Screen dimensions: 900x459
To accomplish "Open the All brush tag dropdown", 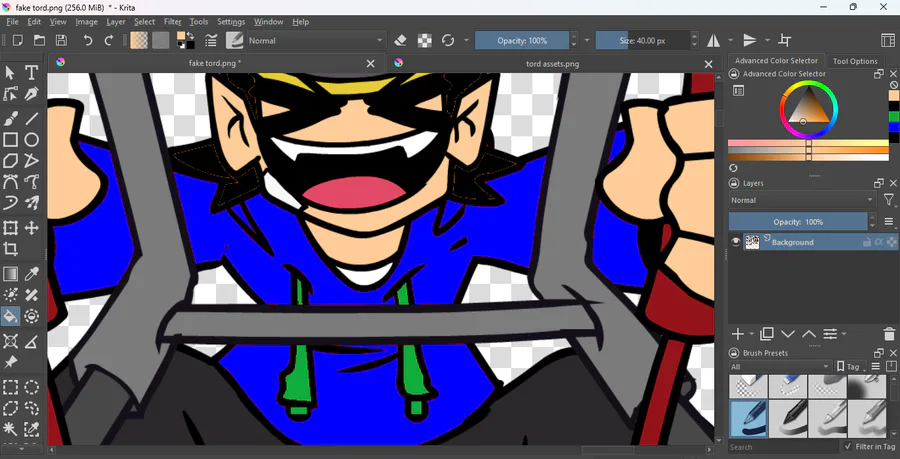I will 781,367.
